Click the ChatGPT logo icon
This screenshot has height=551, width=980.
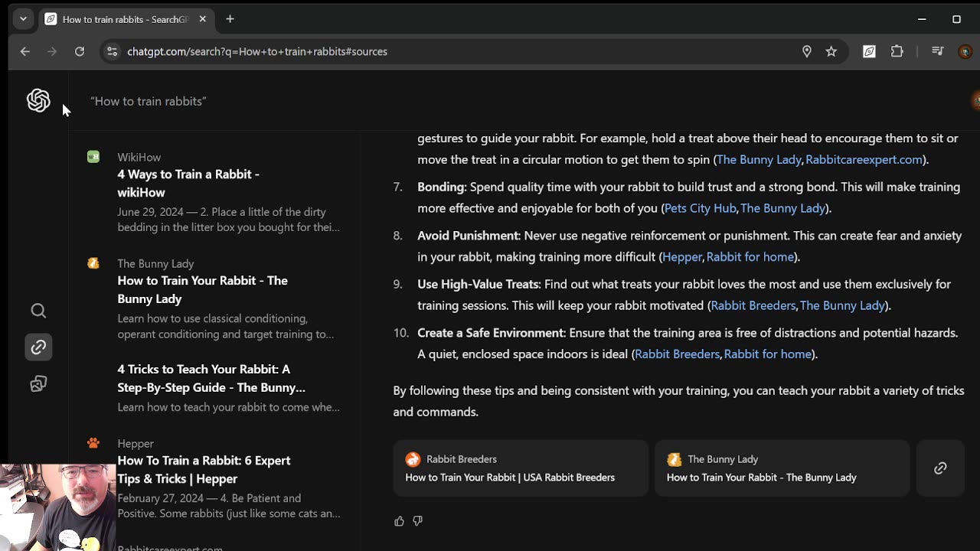(x=38, y=100)
